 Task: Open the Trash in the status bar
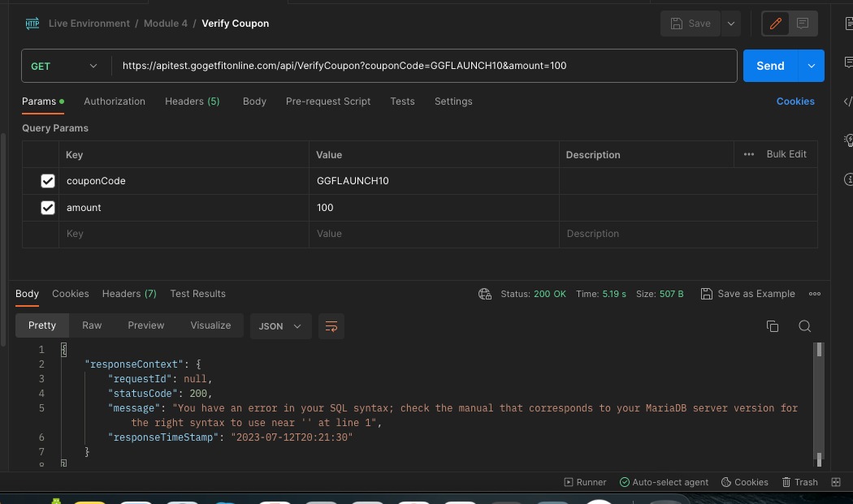pos(799,482)
